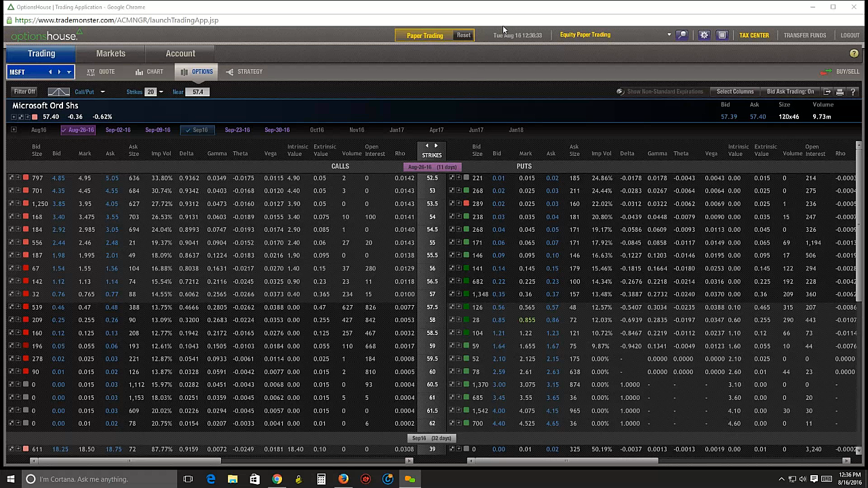Click Select Columns

coord(735,91)
